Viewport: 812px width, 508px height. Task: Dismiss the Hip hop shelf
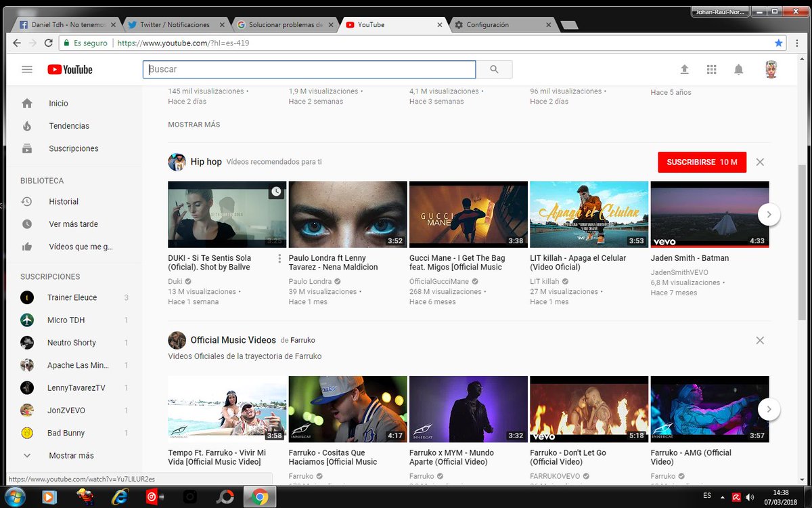pos(760,162)
